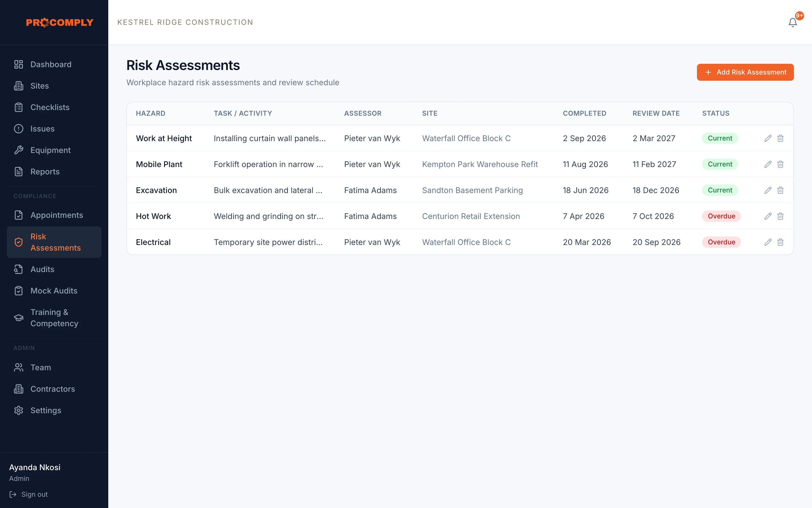The height and width of the screenshot is (508, 812).
Task: Click the Training graduation cap icon
Action: (x=18, y=318)
